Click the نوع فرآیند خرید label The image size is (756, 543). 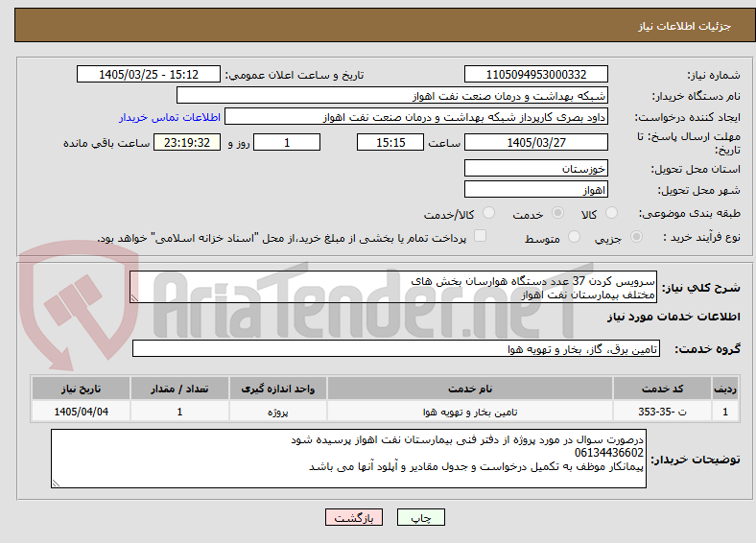pos(701,237)
